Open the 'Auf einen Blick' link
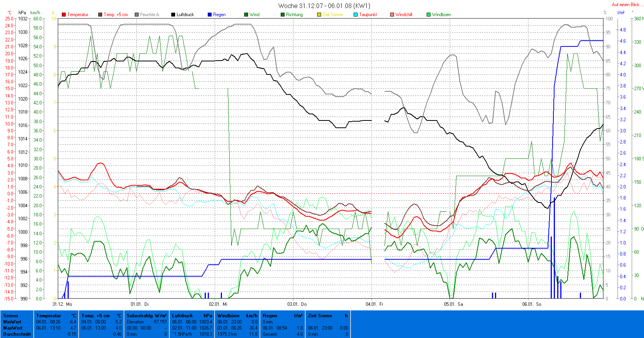Image resolution: width=644 pixels, height=338 pixels. [626, 5]
